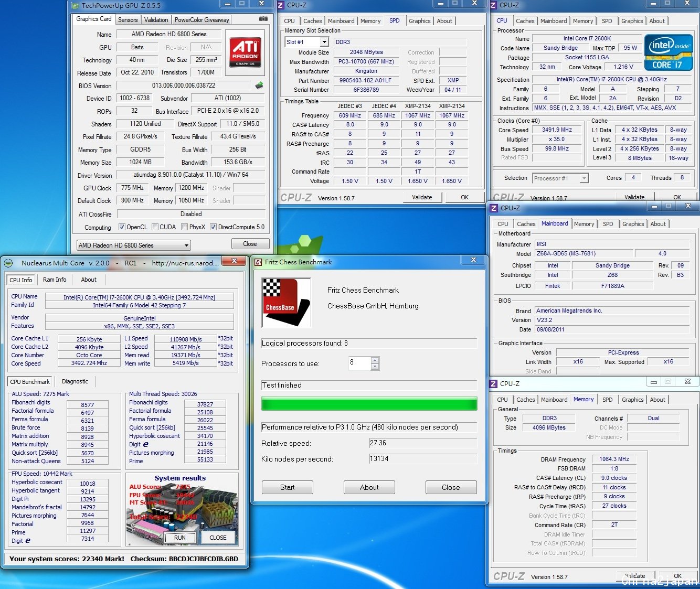Open the AMD Radeon HD 6800 Series dropdown

133,245
